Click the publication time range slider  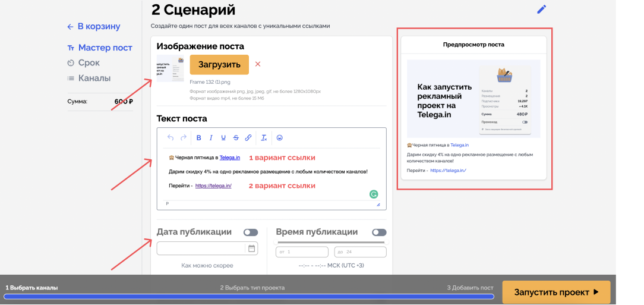[x=331, y=242]
